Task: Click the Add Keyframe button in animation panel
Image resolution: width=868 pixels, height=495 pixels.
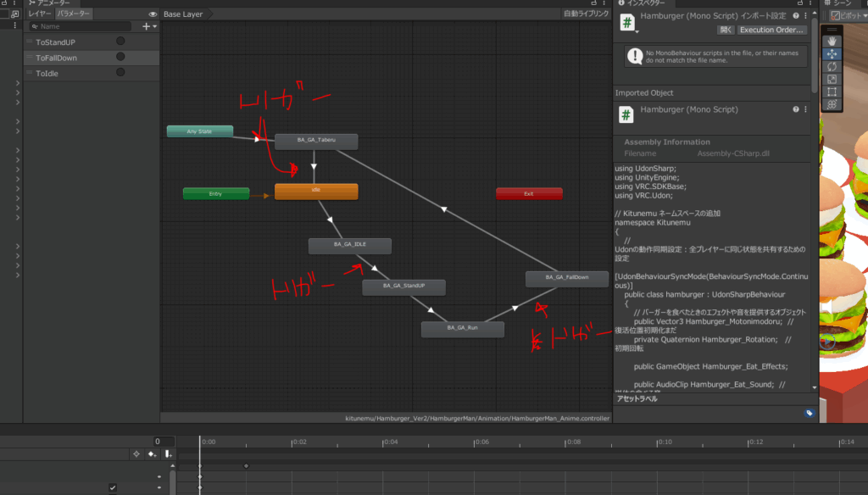Action: [x=153, y=454]
